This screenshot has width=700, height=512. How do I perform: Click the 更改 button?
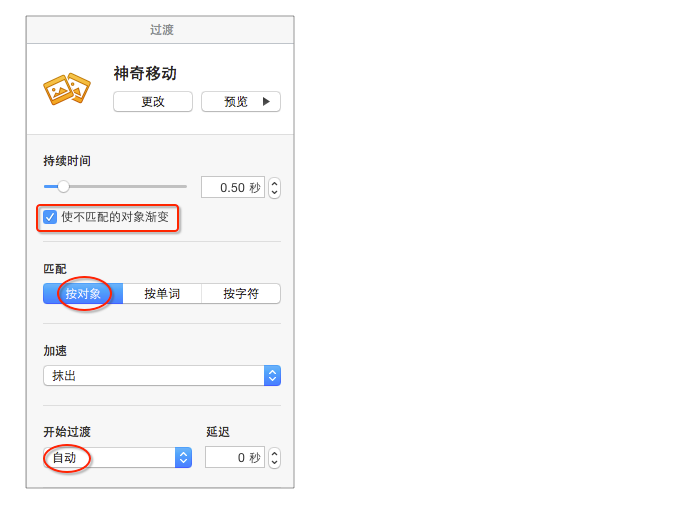click(152, 102)
